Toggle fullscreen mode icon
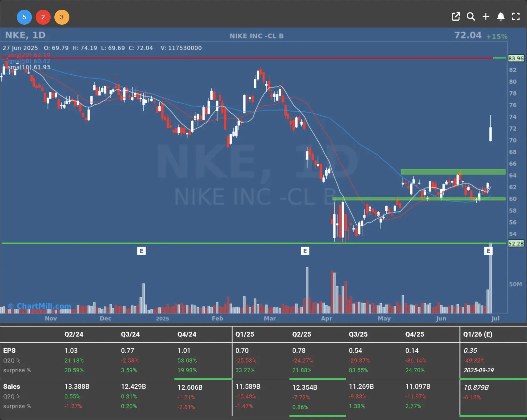Image resolution: width=527 pixels, height=420 pixels. pyautogui.click(x=516, y=17)
